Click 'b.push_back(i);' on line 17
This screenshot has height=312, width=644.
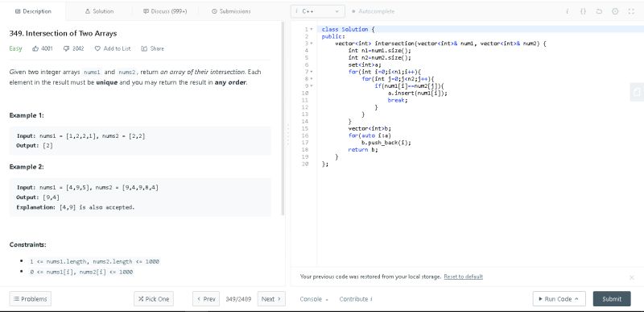pyautogui.click(x=386, y=143)
